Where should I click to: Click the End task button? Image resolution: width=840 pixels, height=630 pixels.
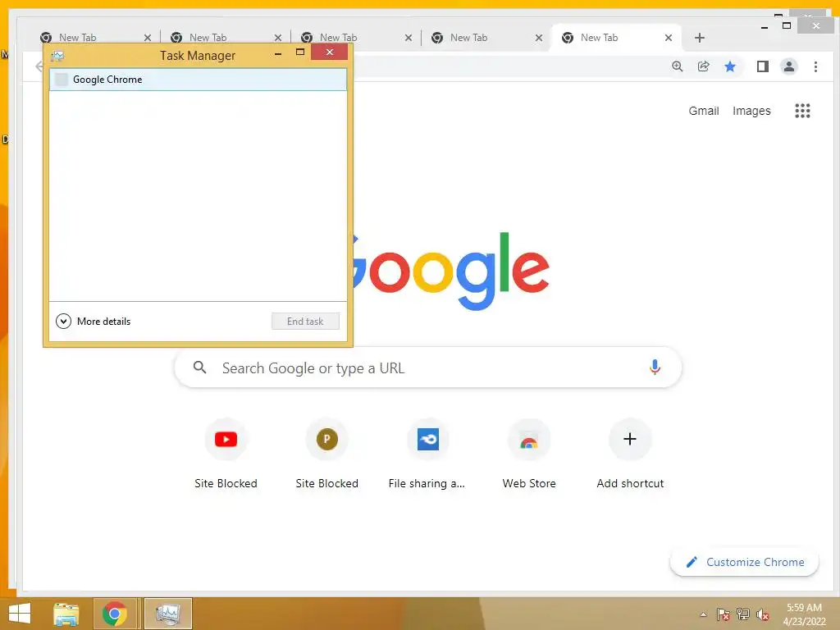(305, 322)
